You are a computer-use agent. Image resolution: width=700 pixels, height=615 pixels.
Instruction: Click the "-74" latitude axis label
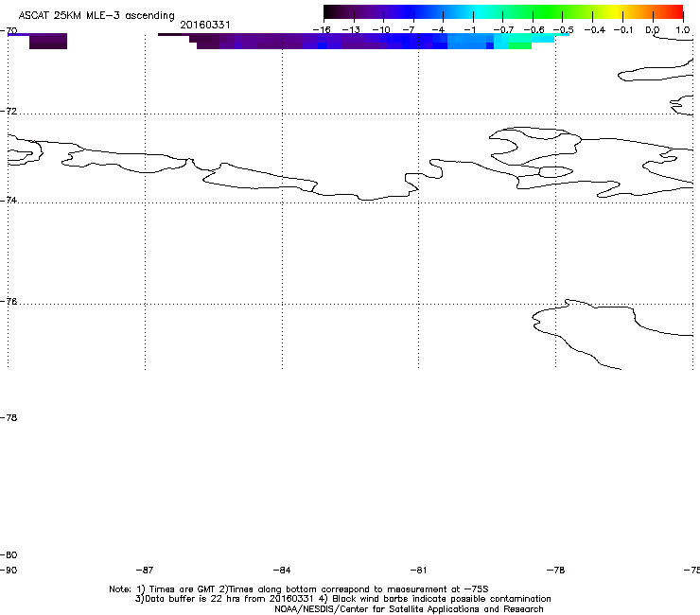click(x=9, y=200)
